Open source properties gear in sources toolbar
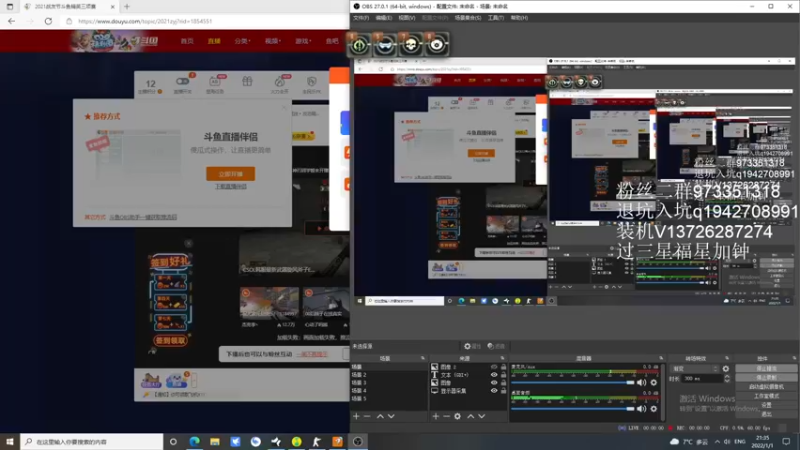The height and width of the screenshot is (450, 800). point(458,416)
